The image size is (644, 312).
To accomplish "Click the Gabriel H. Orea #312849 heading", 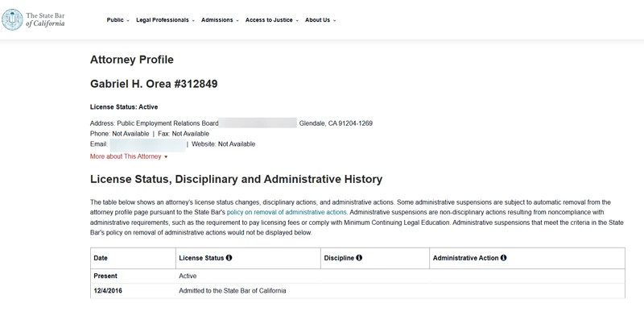I will point(154,85).
